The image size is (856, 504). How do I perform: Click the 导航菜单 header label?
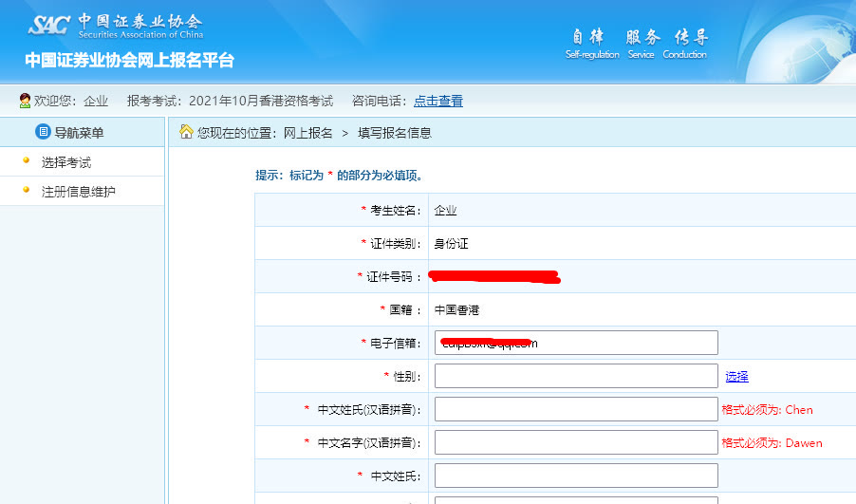coord(79,133)
